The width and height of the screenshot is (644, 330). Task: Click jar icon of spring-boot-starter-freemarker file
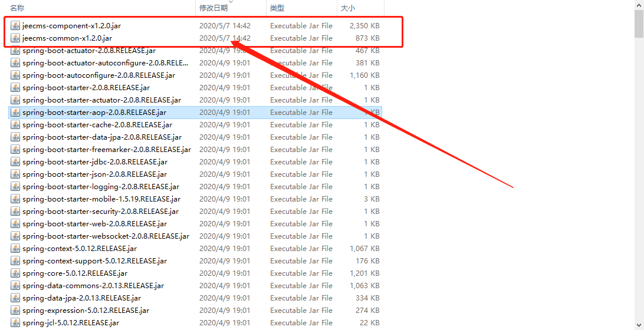click(15, 150)
